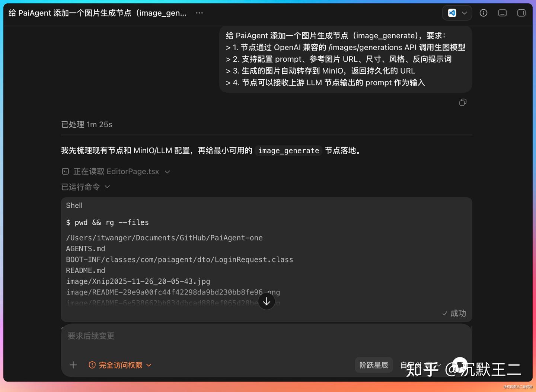Expand the chevron beside the VS Code icon
Screen dimensions: 536x392
(x=465, y=13)
